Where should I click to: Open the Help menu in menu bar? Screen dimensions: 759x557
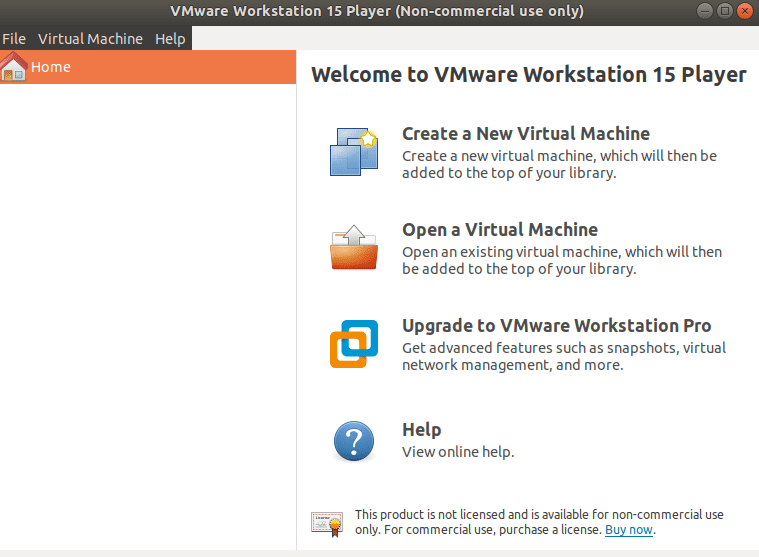coord(170,39)
